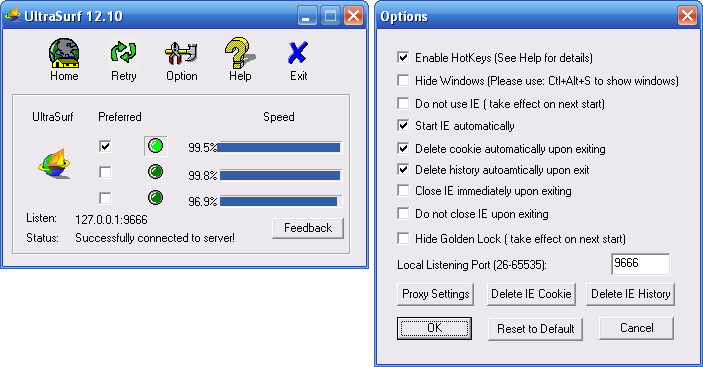Viewport: 703px width, 367px height.
Task: Click the listen address 127.0.0.1:9666
Action: click(111, 220)
